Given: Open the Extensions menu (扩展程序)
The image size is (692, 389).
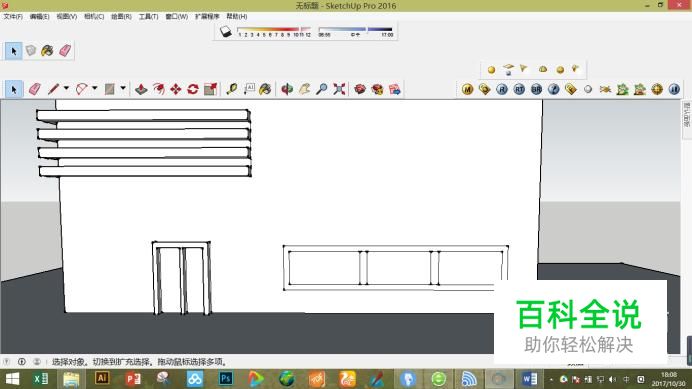Looking at the screenshot, I should click(x=207, y=16).
